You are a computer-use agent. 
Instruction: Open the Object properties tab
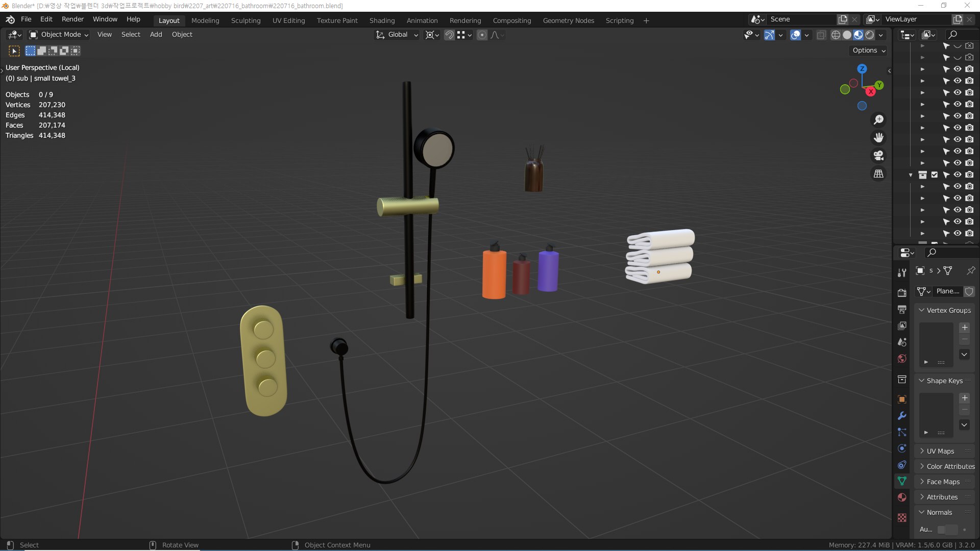[902, 399]
